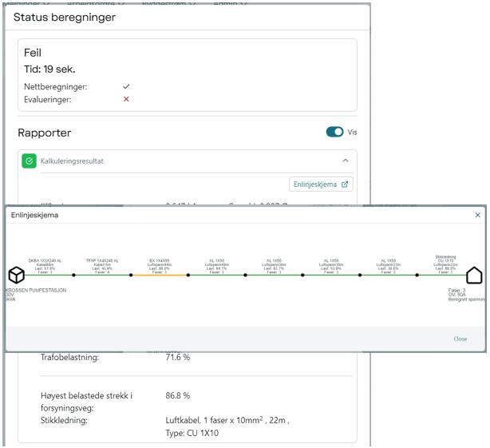Click the node after DKBA 1X3X240 AL cable
The image size is (490, 448).
(73, 276)
